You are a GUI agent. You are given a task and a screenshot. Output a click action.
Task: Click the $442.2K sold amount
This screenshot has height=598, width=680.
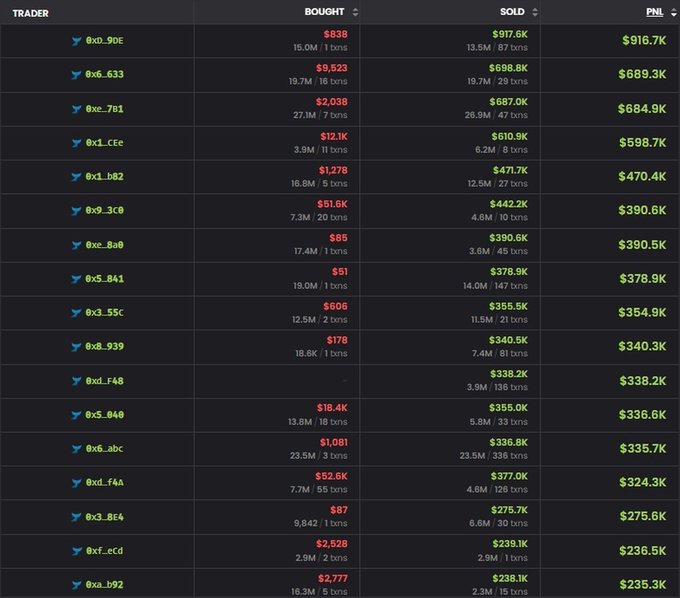click(509, 204)
